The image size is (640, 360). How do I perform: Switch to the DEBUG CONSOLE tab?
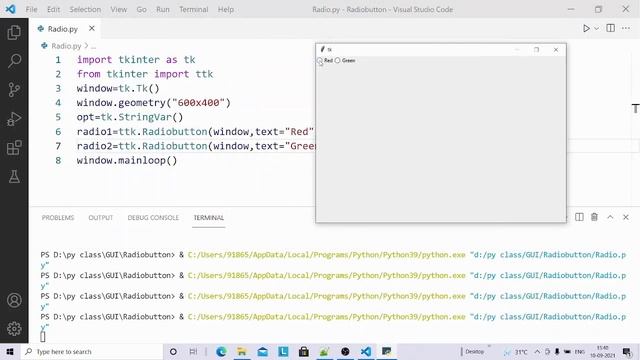coord(153,218)
